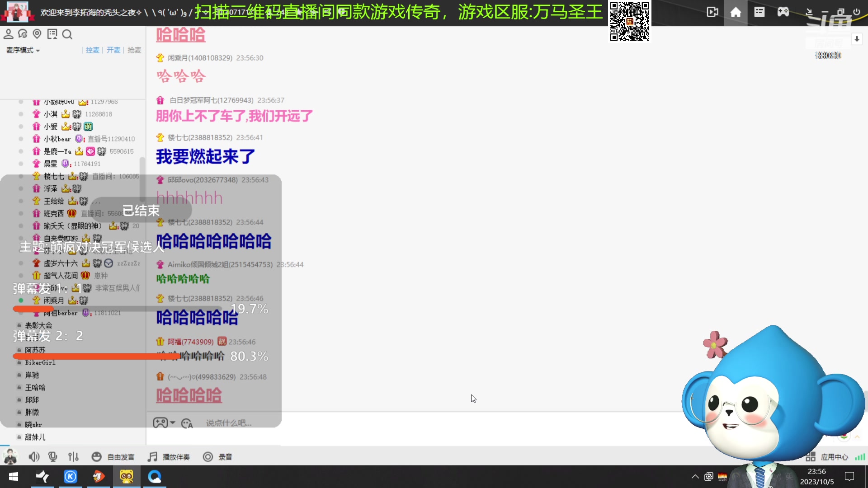868x488 pixels.
Task: Expand hidden icons in the system tray
Action: (x=695, y=476)
